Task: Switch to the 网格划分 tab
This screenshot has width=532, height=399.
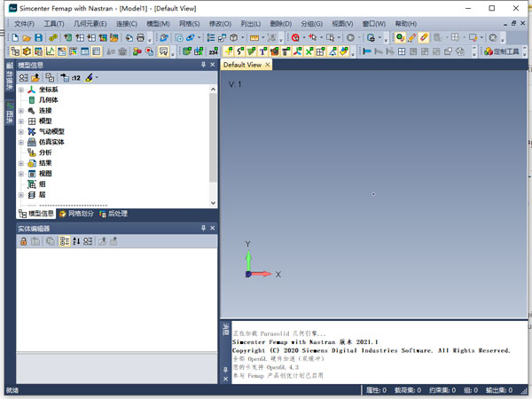Action: pos(77,214)
